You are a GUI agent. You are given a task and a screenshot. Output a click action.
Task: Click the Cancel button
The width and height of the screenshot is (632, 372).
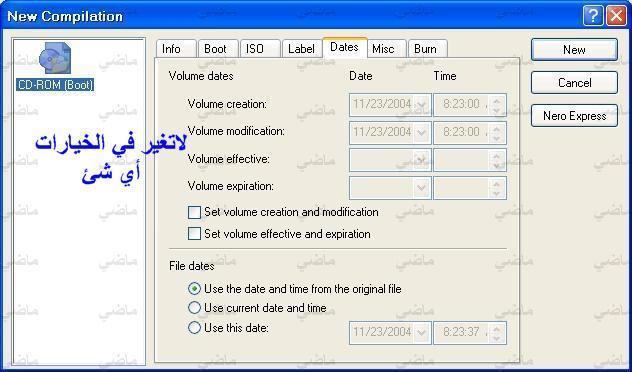(x=574, y=83)
